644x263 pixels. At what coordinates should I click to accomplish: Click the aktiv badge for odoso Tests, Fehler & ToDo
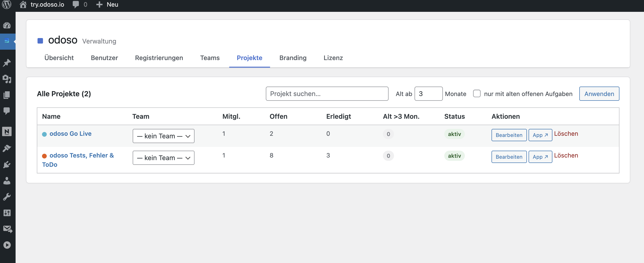pos(454,156)
